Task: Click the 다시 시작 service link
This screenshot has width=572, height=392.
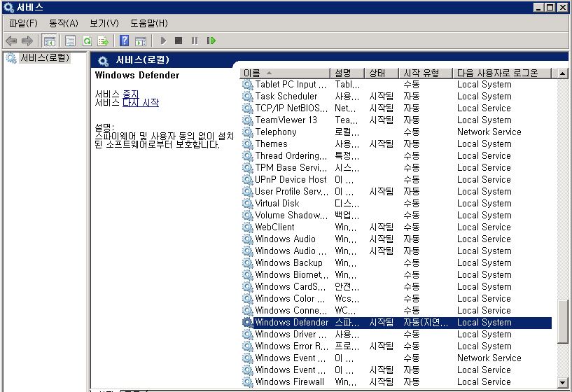Action: point(141,102)
